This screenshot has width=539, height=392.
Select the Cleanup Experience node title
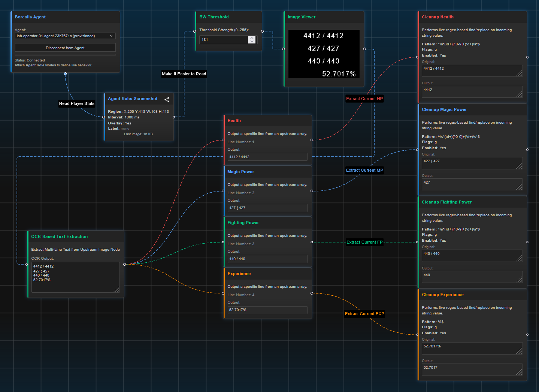pos(443,295)
